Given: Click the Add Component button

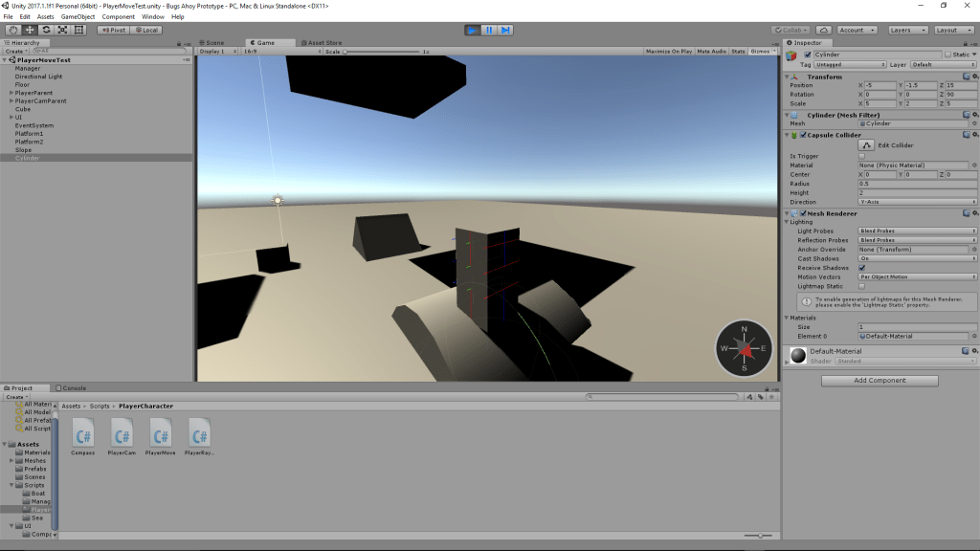Looking at the screenshot, I should coord(880,380).
